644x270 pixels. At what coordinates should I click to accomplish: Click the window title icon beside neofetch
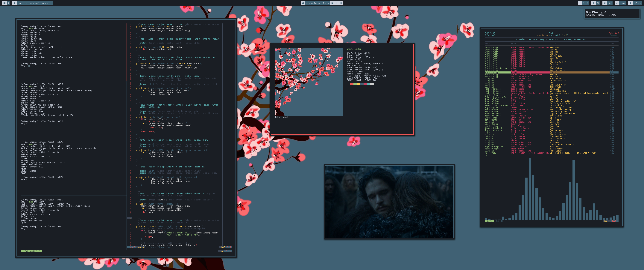pos(14,3)
